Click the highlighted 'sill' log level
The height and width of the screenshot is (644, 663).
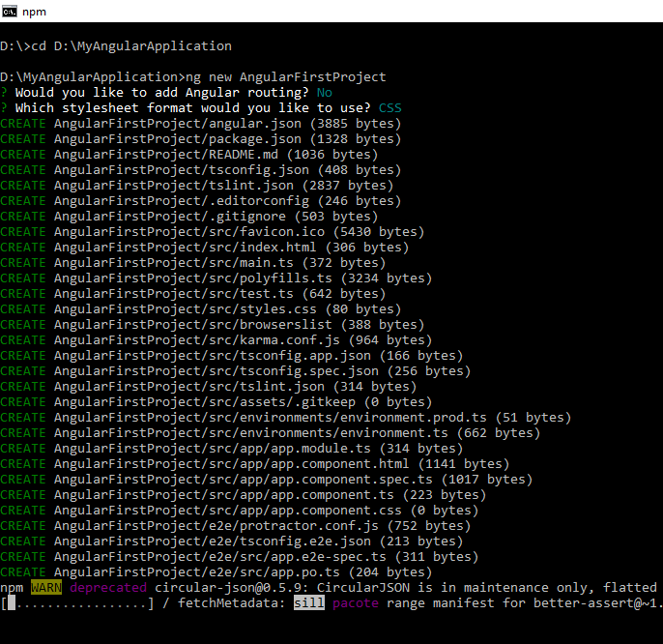[x=309, y=603]
